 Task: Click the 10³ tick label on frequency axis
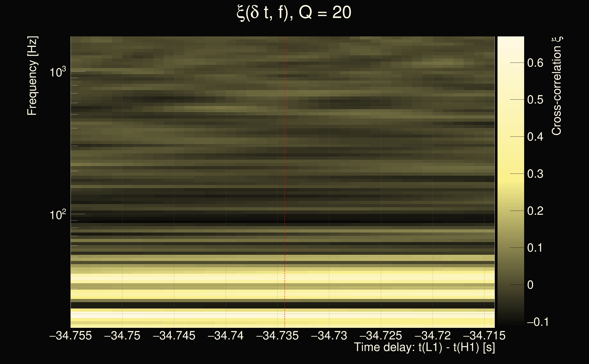coord(58,72)
